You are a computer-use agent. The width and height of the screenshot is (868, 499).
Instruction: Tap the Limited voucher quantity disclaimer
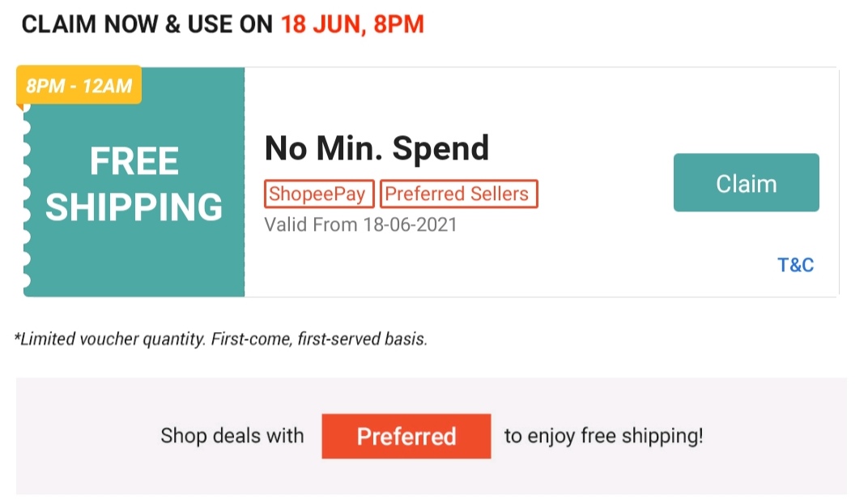(109, 339)
